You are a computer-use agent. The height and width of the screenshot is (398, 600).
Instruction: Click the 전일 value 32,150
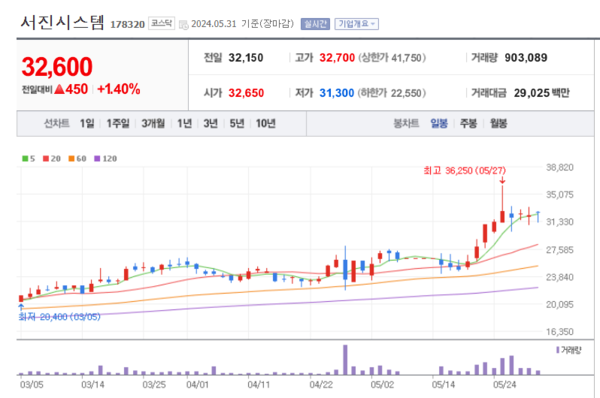click(x=246, y=58)
